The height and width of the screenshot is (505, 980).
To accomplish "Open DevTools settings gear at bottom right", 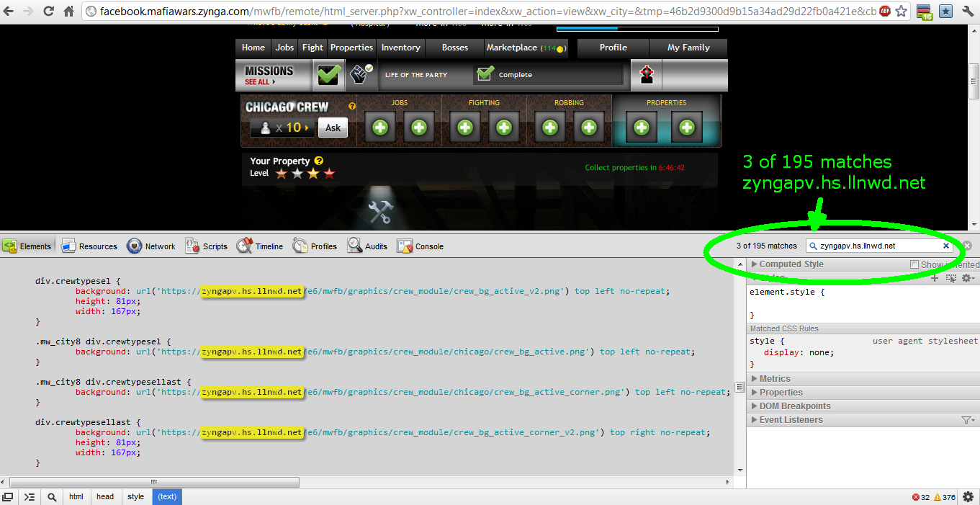I will tap(968, 497).
